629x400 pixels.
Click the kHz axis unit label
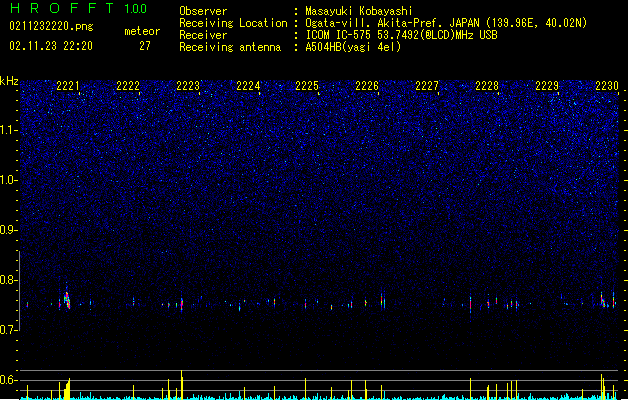point(9,81)
